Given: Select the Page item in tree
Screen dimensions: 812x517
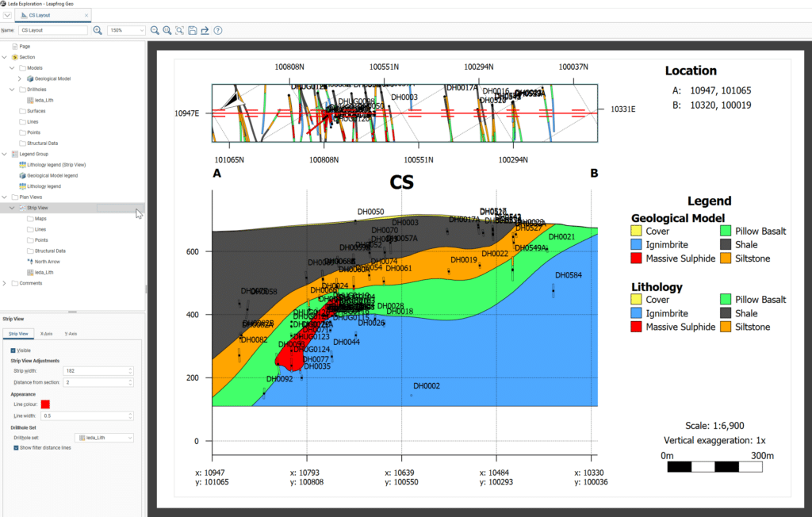Looking at the screenshot, I should point(25,46).
